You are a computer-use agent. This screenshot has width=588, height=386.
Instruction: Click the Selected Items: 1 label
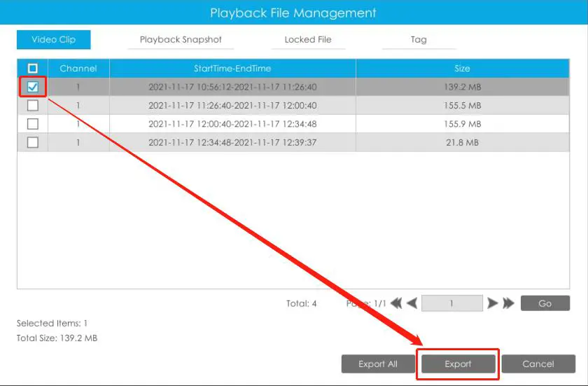[52, 323]
